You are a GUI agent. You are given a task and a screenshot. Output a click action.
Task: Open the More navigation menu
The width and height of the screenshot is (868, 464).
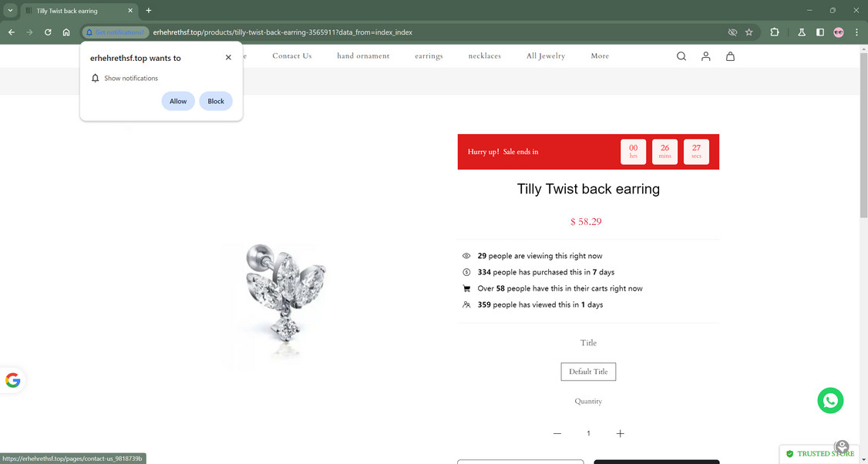tap(600, 56)
